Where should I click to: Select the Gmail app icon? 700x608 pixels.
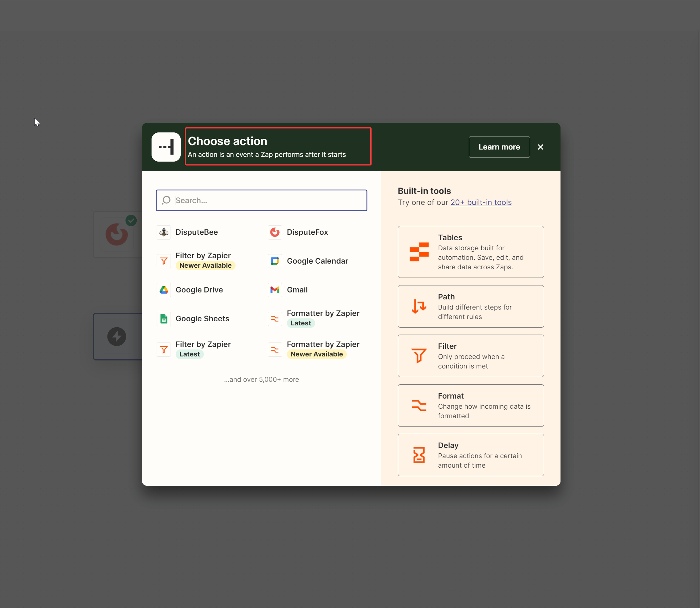point(275,290)
